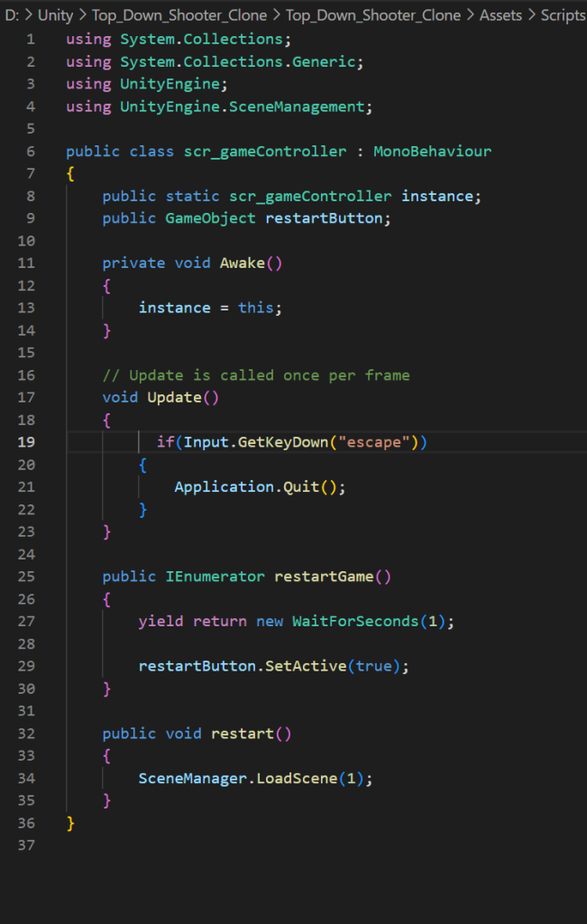Click the final closing brace on line 36
The height and width of the screenshot is (924, 587).
pyautogui.click(x=70, y=823)
